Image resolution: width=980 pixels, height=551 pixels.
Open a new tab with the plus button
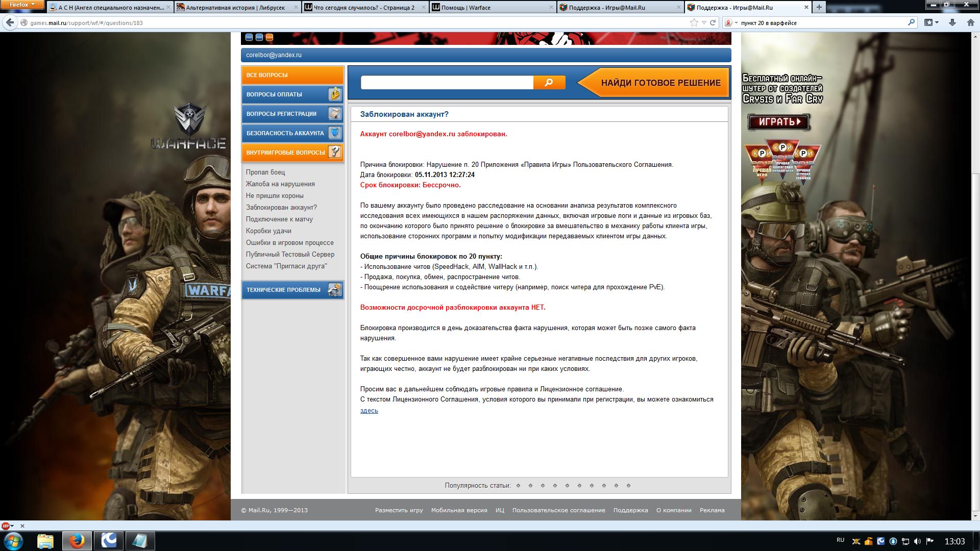pos(819,7)
